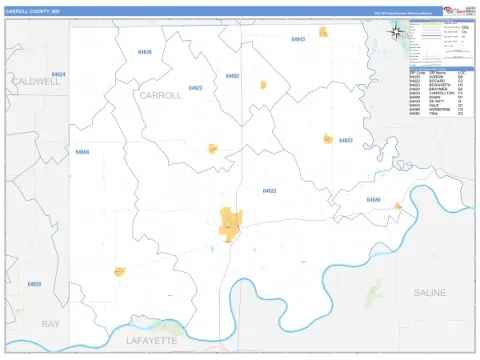Select the 64624 ZIP label on map
This screenshot has width=480, height=360.
coord(58,74)
